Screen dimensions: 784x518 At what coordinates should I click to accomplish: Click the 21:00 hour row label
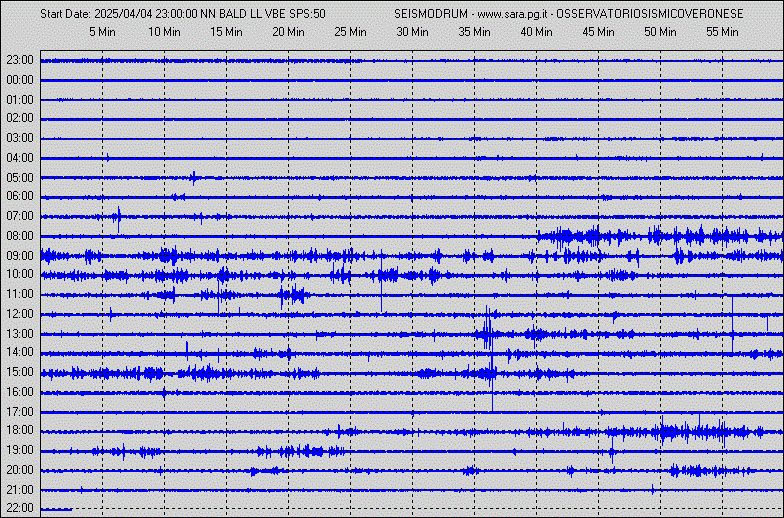point(20,490)
